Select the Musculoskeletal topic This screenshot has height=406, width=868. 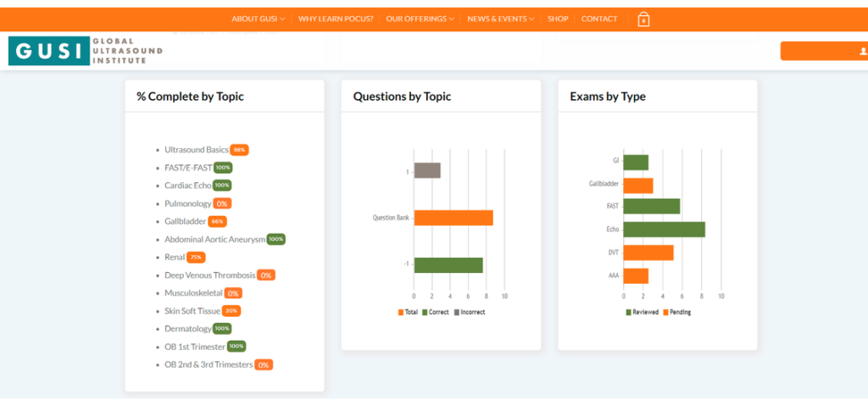(193, 293)
